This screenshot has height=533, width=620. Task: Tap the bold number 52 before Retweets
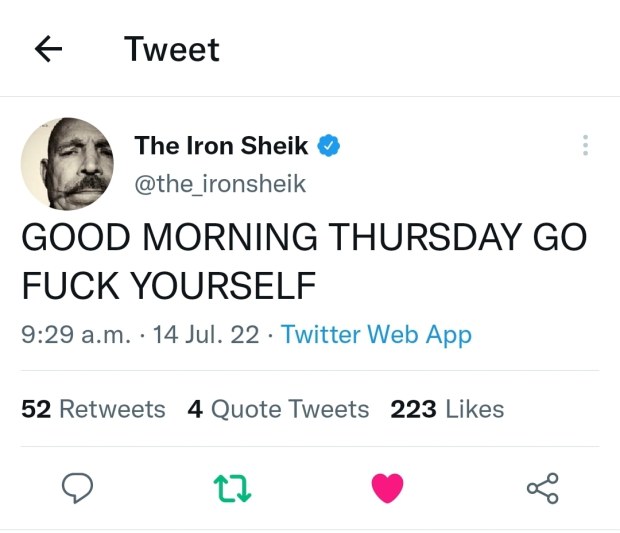click(x=36, y=409)
